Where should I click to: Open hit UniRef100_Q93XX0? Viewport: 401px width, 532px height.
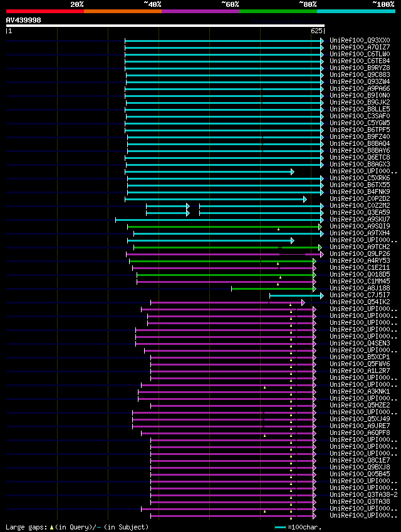point(360,41)
